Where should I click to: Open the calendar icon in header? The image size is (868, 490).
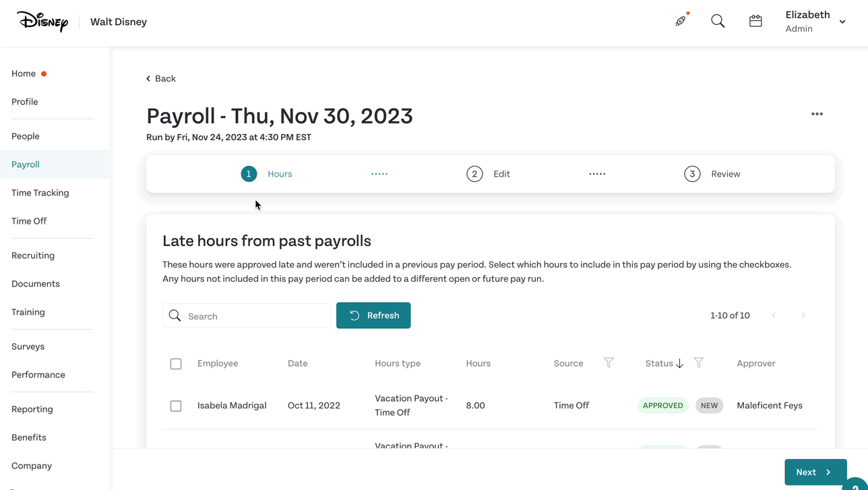(x=755, y=21)
